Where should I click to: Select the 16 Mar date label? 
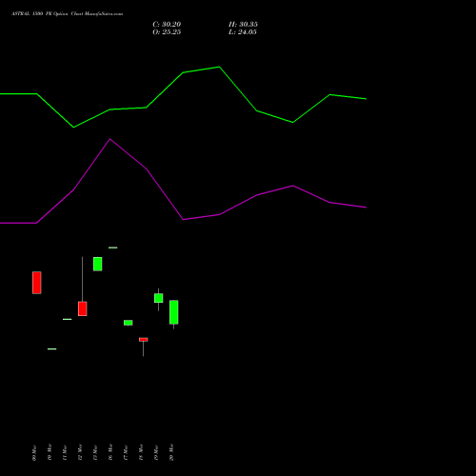tap(110, 453)
